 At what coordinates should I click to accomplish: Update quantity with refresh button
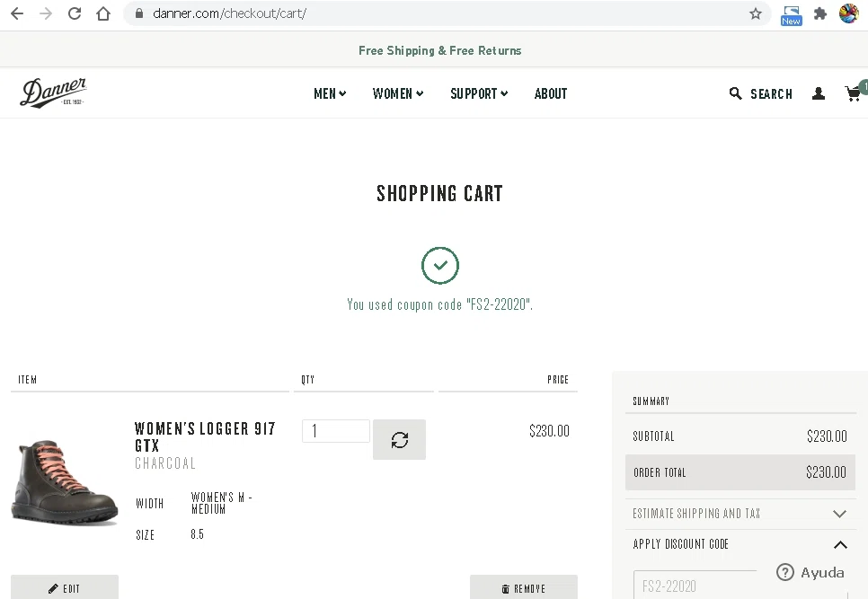tap(399, 440)
